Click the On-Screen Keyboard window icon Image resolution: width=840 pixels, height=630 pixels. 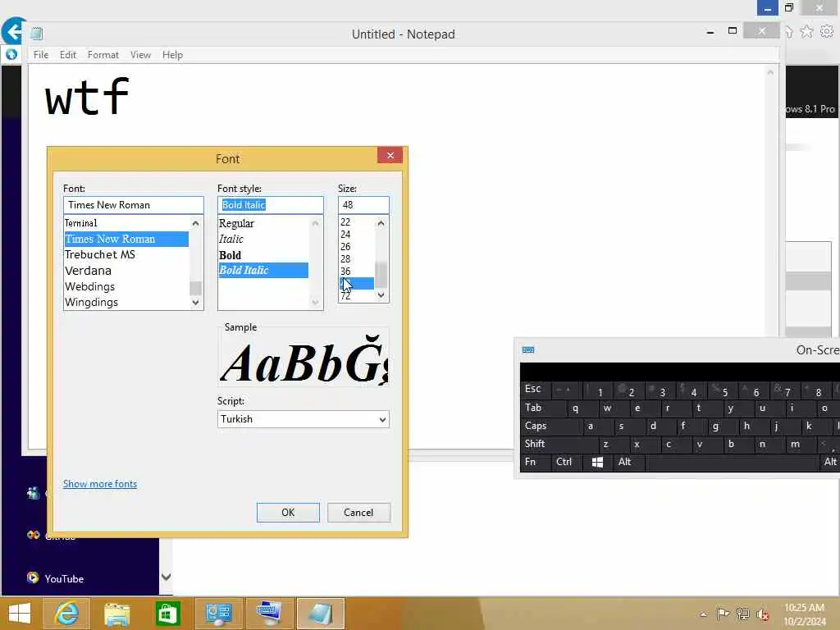(x=528, y=349)
